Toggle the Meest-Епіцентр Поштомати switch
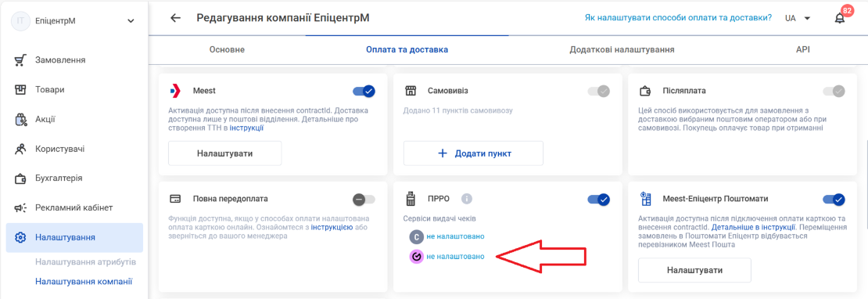Viewport: 868px width, 299px height. [833, 200]
